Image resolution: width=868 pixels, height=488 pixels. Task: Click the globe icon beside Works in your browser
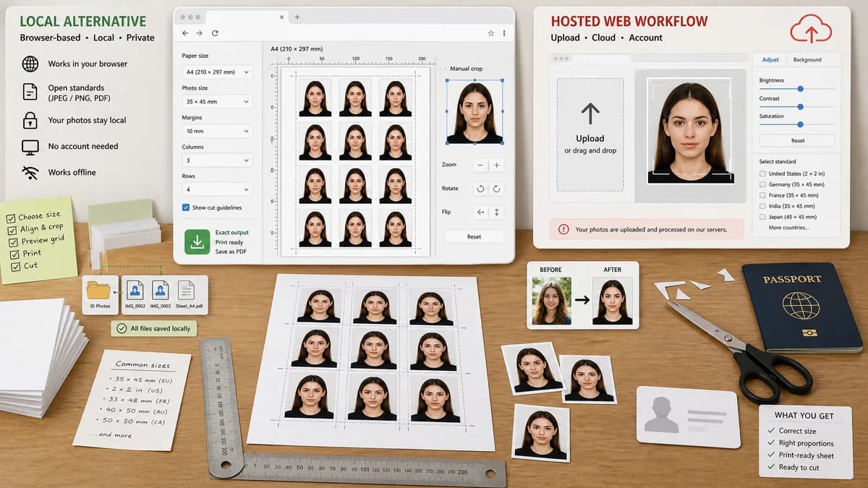tap(30, 64)
